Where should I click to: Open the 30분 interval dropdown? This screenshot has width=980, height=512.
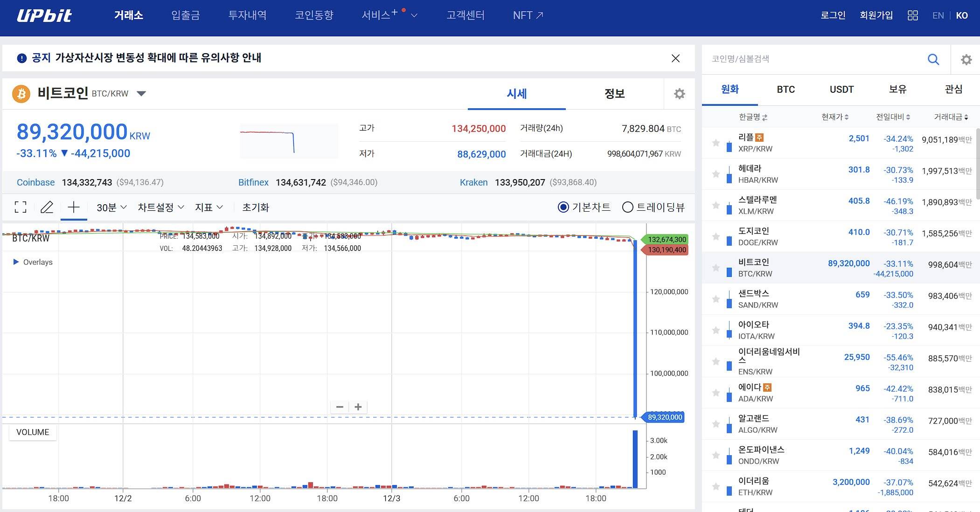pos(111,208)
